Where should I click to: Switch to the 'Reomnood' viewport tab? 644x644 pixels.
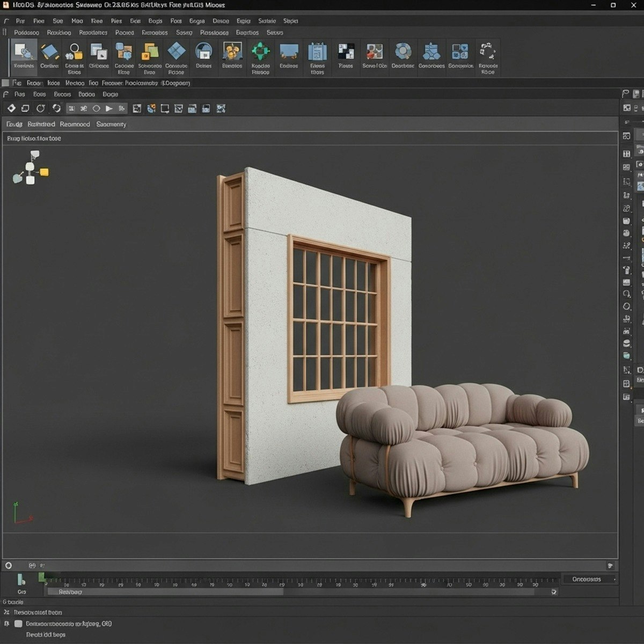coord(75,124)
